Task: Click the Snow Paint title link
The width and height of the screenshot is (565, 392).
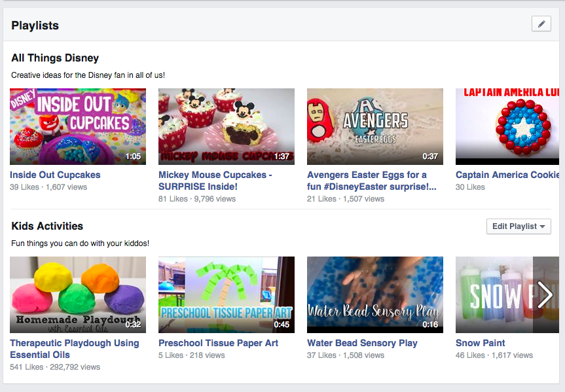Action: pyautogui.click(x=481, y=343)
